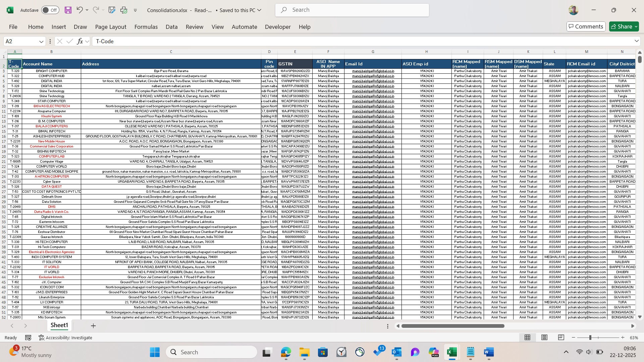Click the zoom slider handle

point(590,338)
